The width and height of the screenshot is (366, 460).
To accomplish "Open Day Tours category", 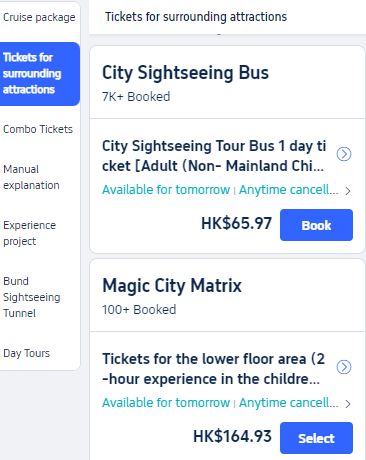I will pyautogui.click(x=27, y=353).
